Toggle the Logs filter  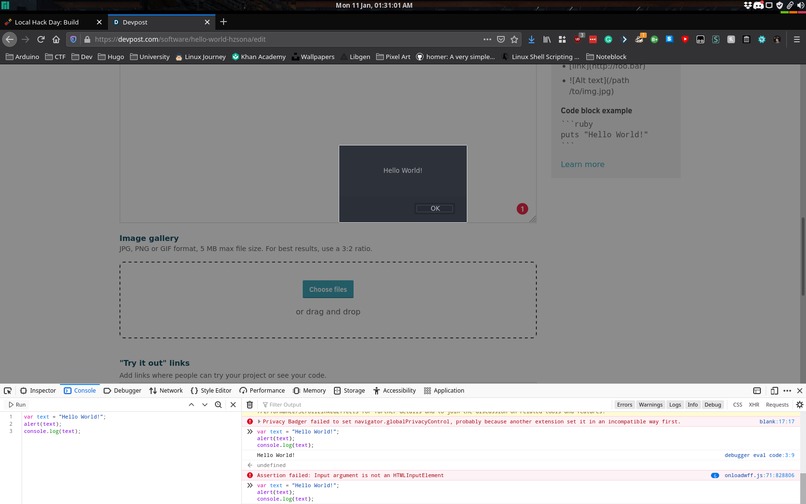674,405
